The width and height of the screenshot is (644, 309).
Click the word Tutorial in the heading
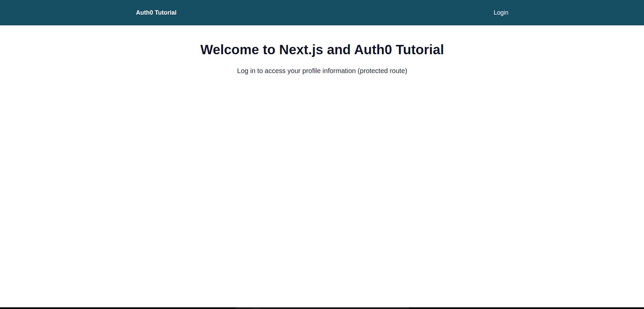[419, 49]
